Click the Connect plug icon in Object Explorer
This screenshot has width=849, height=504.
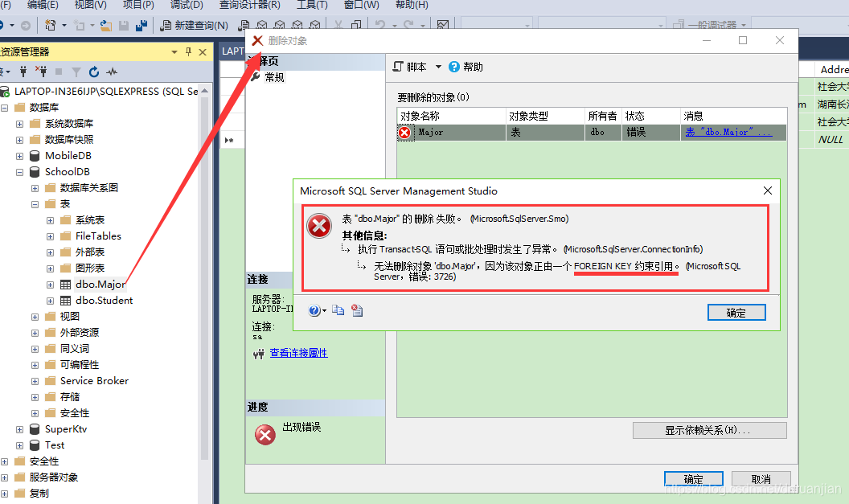23,71
